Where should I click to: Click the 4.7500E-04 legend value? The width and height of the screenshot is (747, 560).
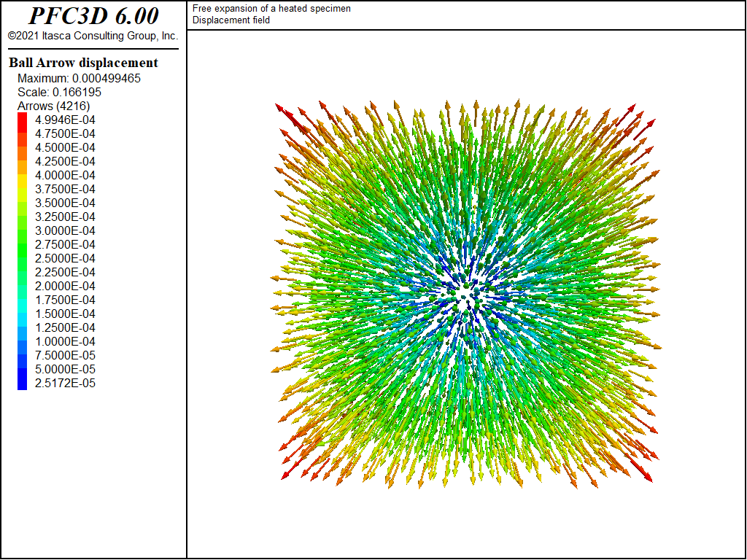coord(65,133)
